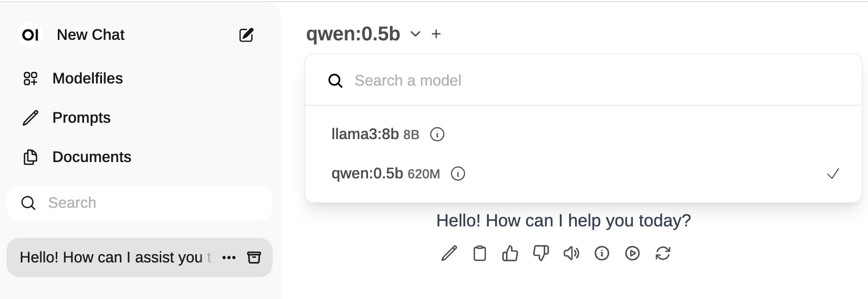The width and height of the screenshot is (868, 299).
Task: Open Prompts in sidebar
Action: [x=81, y=118]
